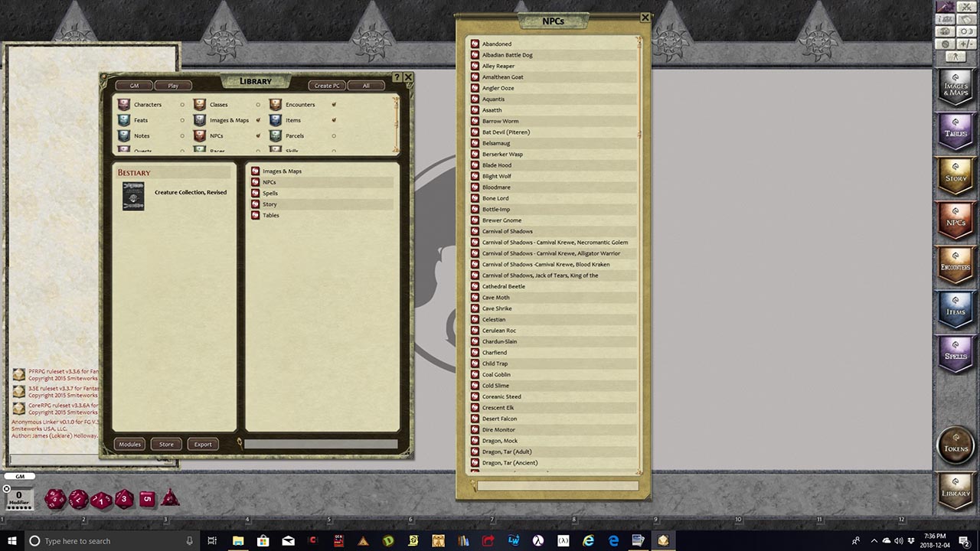Click the +/- modifier icon in upper right

click(966, 44)
